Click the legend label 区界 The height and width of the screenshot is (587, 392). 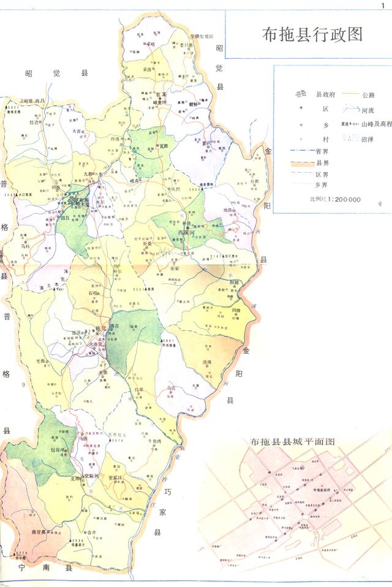tap(322, 175)
